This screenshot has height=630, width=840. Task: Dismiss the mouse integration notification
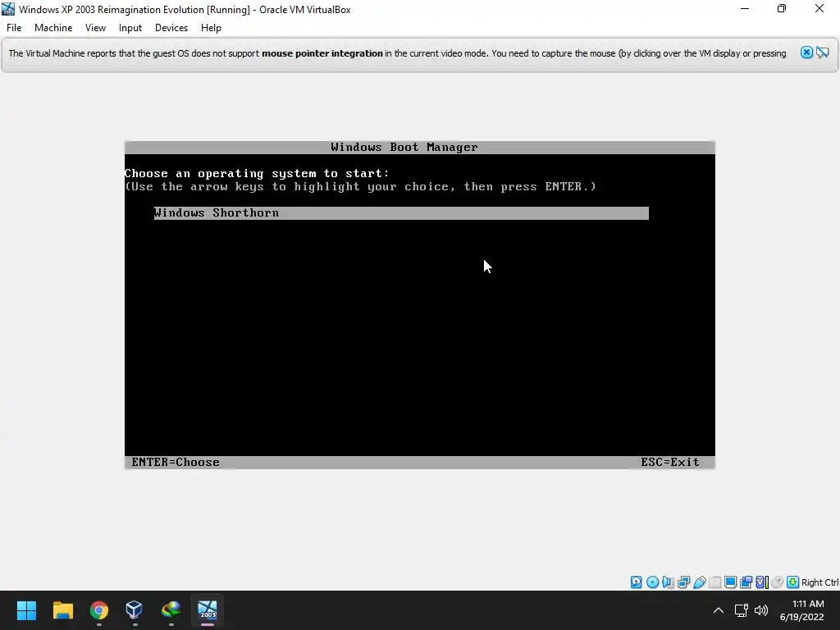807,52
